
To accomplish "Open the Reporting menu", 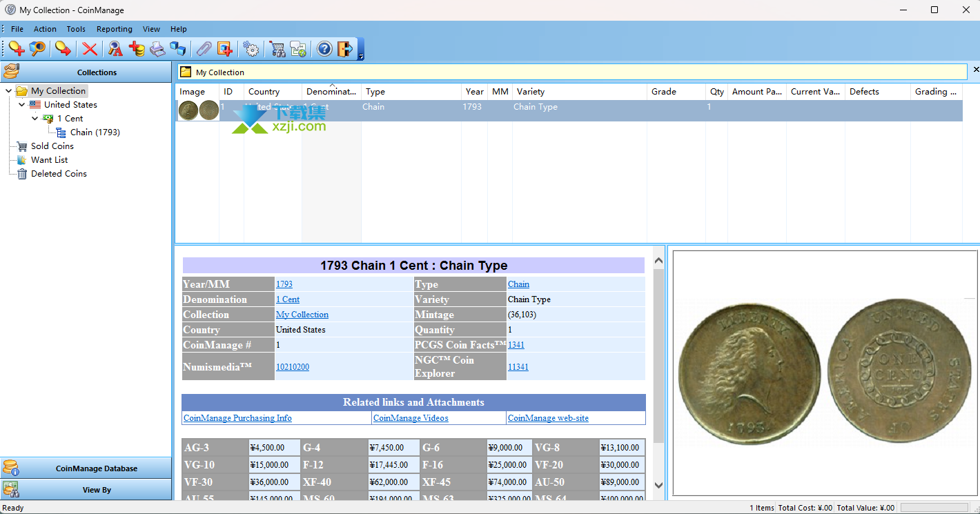I will (x=115, y=29).
